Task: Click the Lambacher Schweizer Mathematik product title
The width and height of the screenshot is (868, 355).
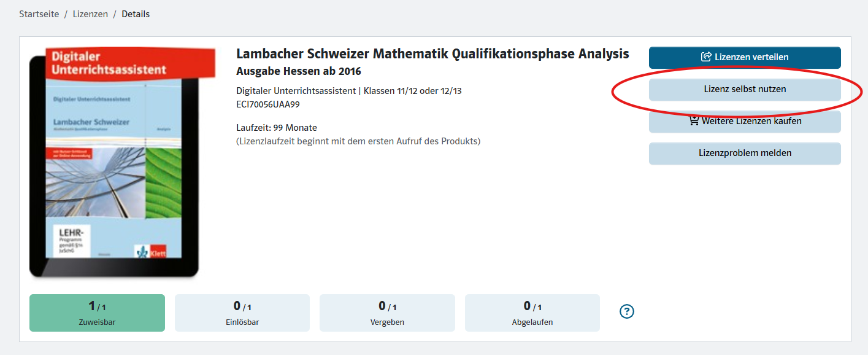Action: pos(432,54)
